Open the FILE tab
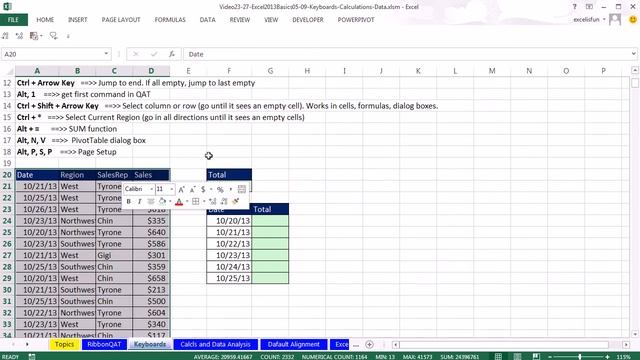The height and width of the screenshot is (360, 640). [13, 20]
